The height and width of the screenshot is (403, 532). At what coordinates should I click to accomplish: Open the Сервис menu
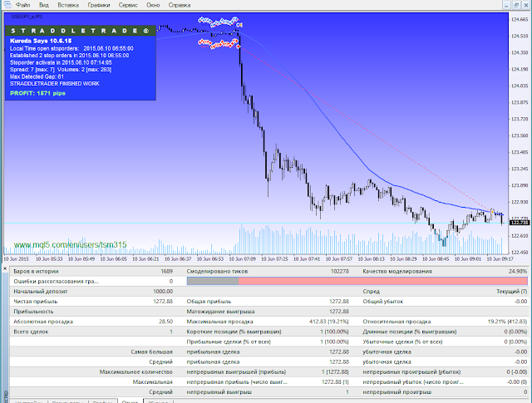[x=128, y=5]
